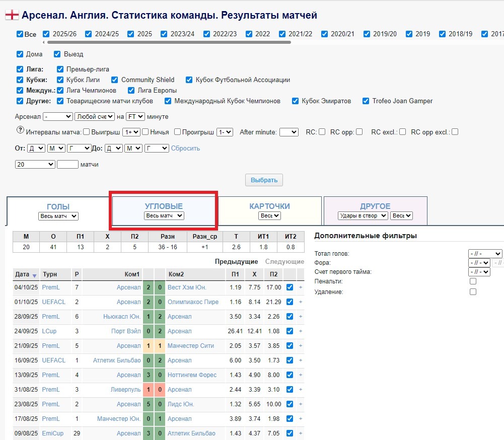Click the question mark help icon

tap(21, 130)
